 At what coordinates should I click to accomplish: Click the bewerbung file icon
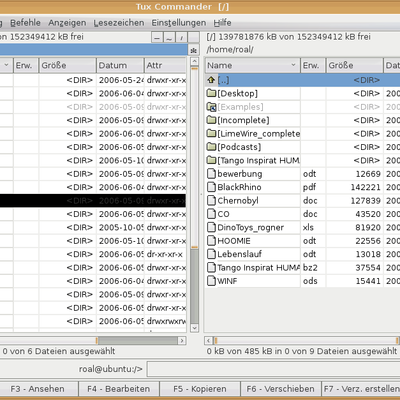211,174
